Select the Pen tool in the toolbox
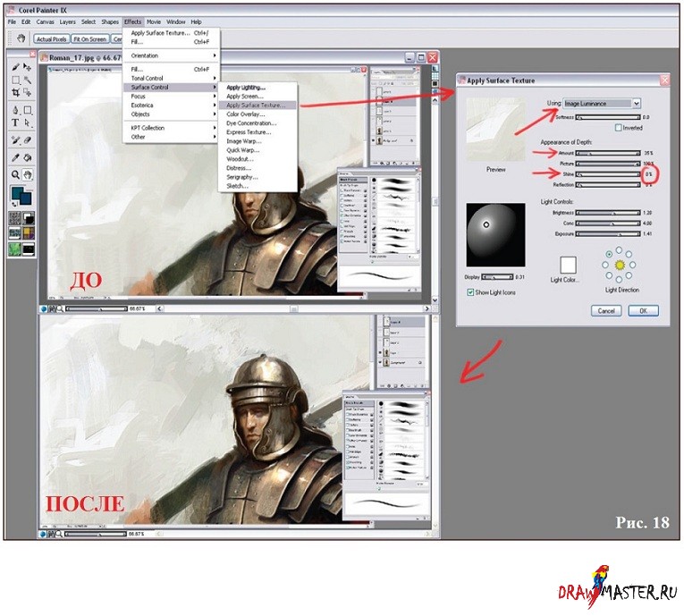The image size is (684, 616). click(16, 109)
